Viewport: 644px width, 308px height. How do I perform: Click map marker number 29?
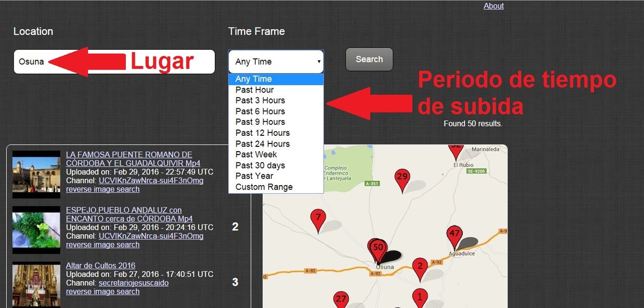pyautogui.click(x=402, y=180)
